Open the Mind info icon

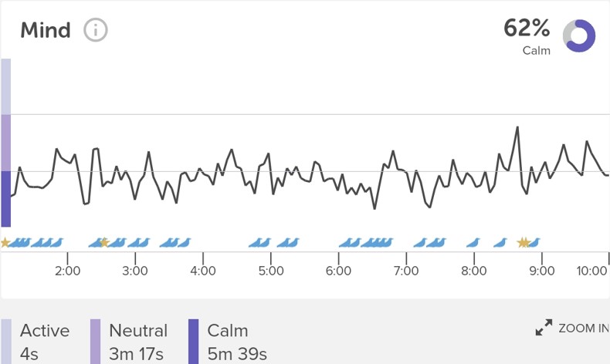[95, 30]
